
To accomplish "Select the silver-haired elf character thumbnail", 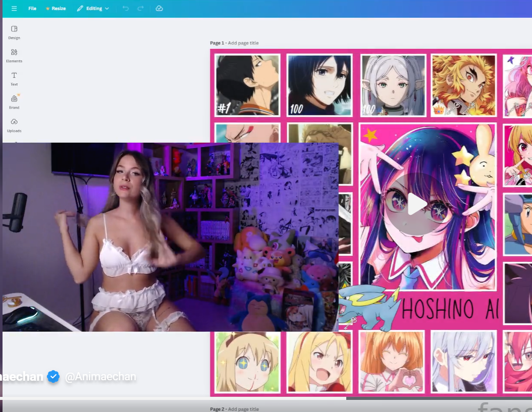I will [x=393, y=85].
